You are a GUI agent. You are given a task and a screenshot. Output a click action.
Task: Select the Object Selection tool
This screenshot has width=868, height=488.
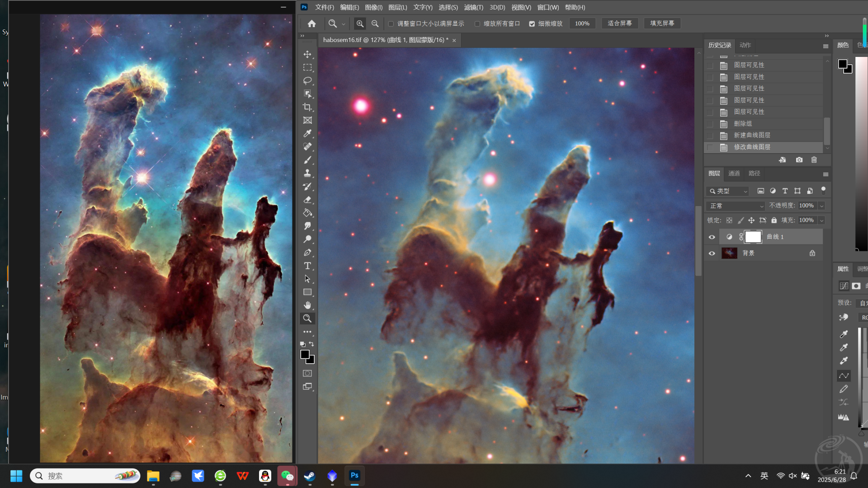click(x=307, y=94)
